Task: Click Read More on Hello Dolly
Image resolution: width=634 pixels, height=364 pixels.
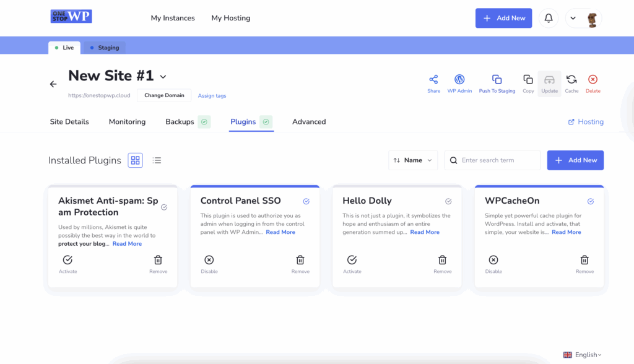Action: pos(425,232)
